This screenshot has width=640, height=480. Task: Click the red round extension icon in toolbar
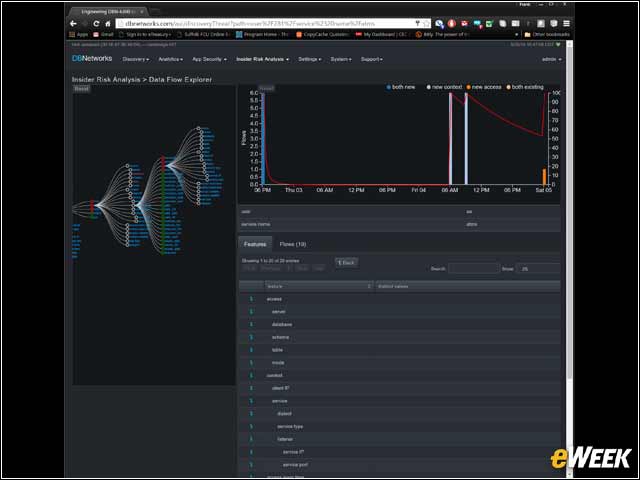tap(451, 24)
